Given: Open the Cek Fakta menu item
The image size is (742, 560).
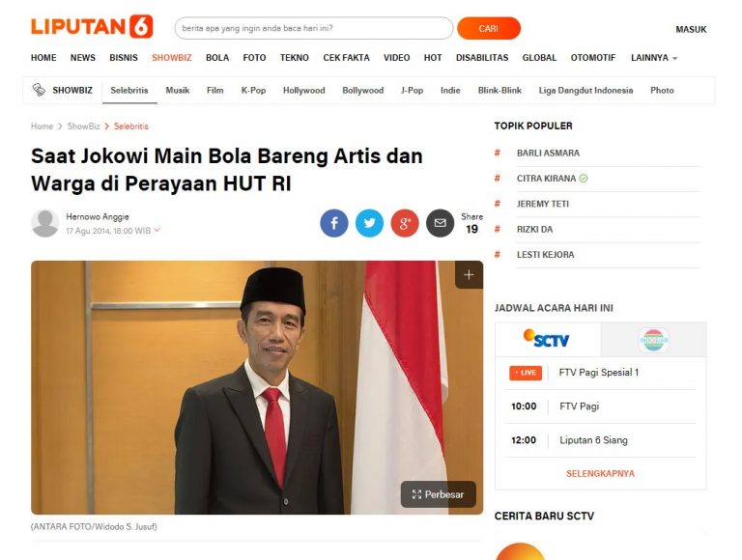Looking at the screenshot, I should pyautogui.click(x=346, y=58).
